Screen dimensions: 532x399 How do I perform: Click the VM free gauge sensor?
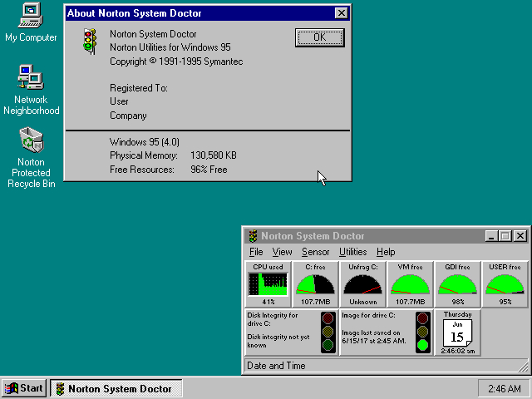click(410, 284)
